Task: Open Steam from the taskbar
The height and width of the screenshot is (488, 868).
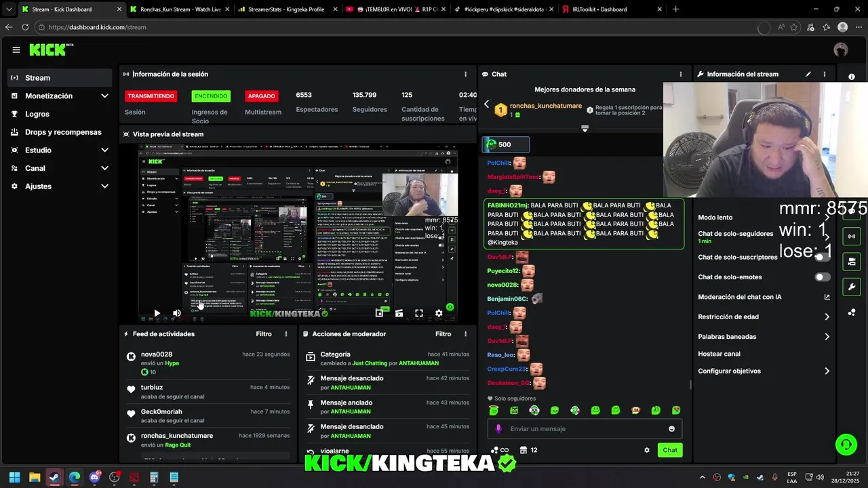Action: (x=54, y=477)
